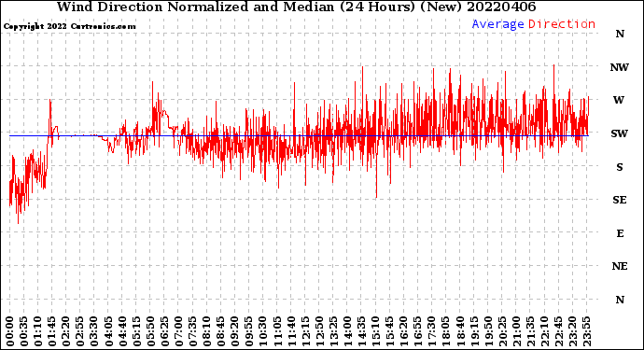
Task: Click the 13:25 time label
Action: point(333,331)
